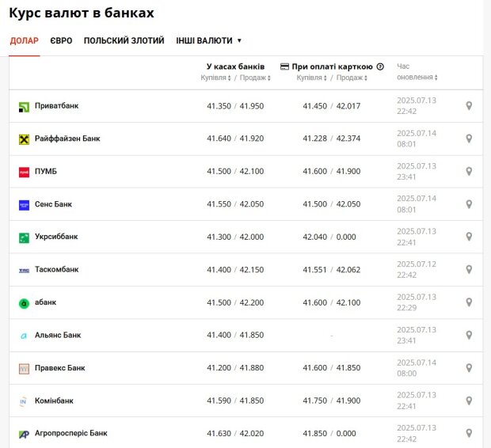Image resolution: width=491 pixels, height=448 pixels.
Task: Open the Правекс Банк link
Action: tap(60, 368)
